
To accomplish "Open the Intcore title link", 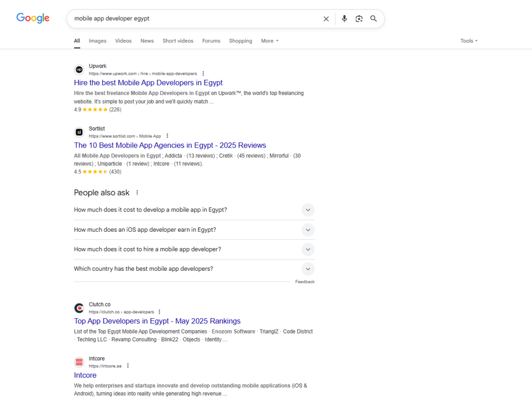I will coord(85,375).
